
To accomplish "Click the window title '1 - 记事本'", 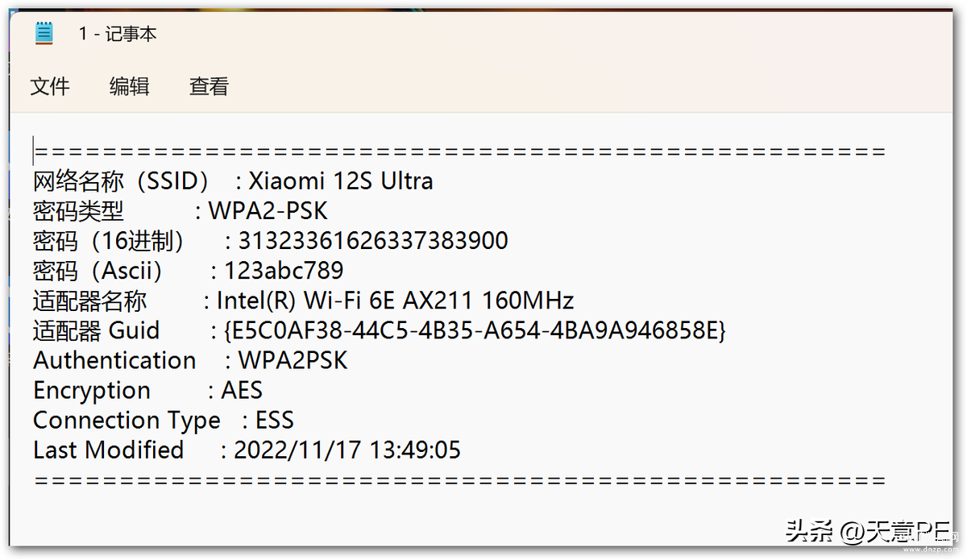I will pyautogui.click(x=118, y=34).
